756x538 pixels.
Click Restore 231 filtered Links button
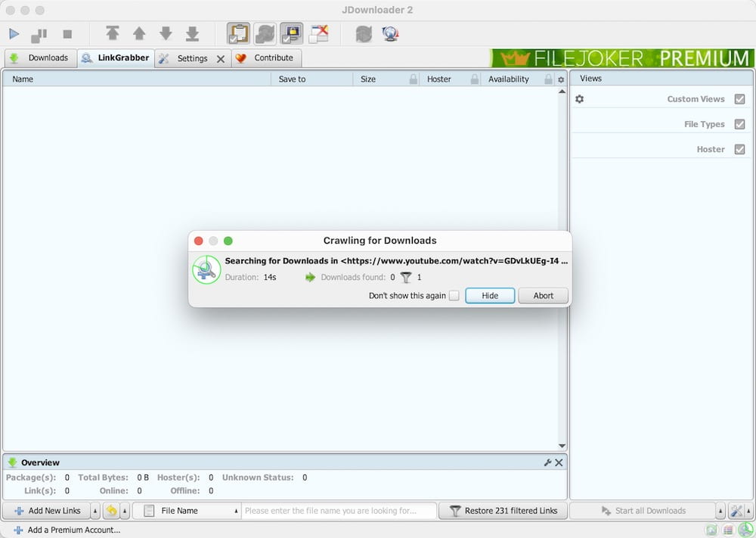point(503,511)
